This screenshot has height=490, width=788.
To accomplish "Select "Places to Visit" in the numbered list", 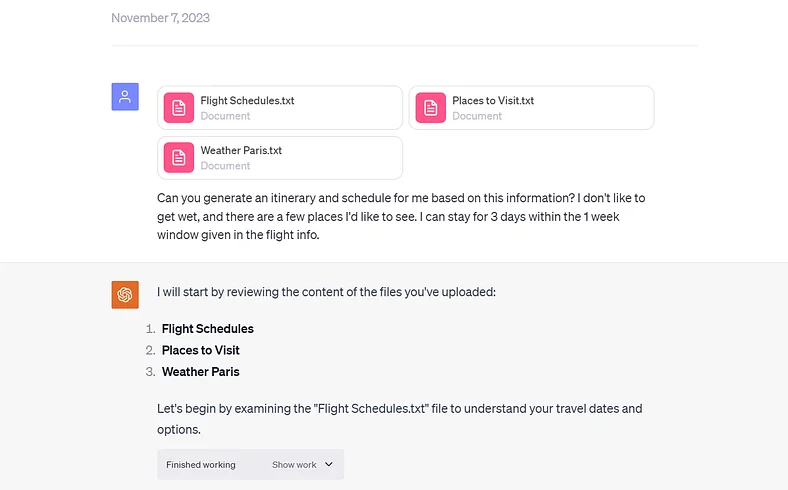I will 201,350.
